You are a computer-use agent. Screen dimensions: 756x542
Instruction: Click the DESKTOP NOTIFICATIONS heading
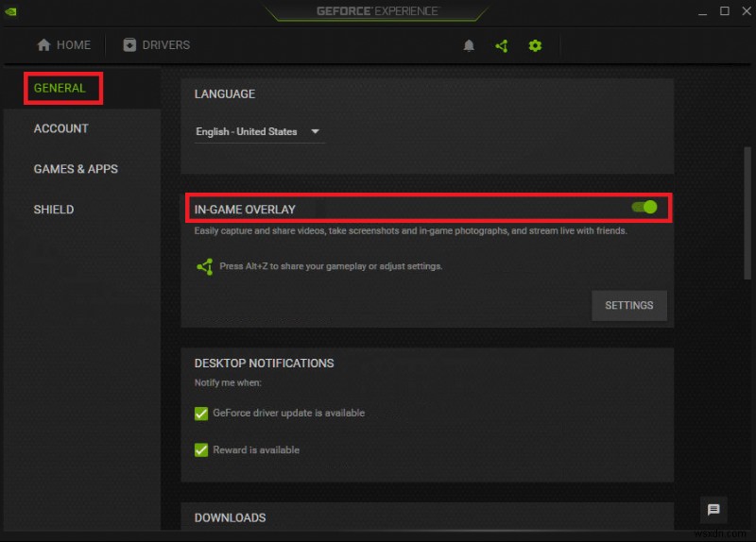click(x=264, y=364)
